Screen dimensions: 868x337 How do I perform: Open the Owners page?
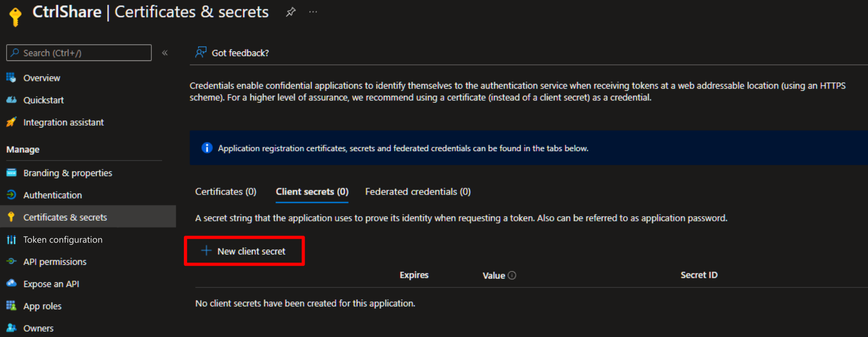(39, 328)
